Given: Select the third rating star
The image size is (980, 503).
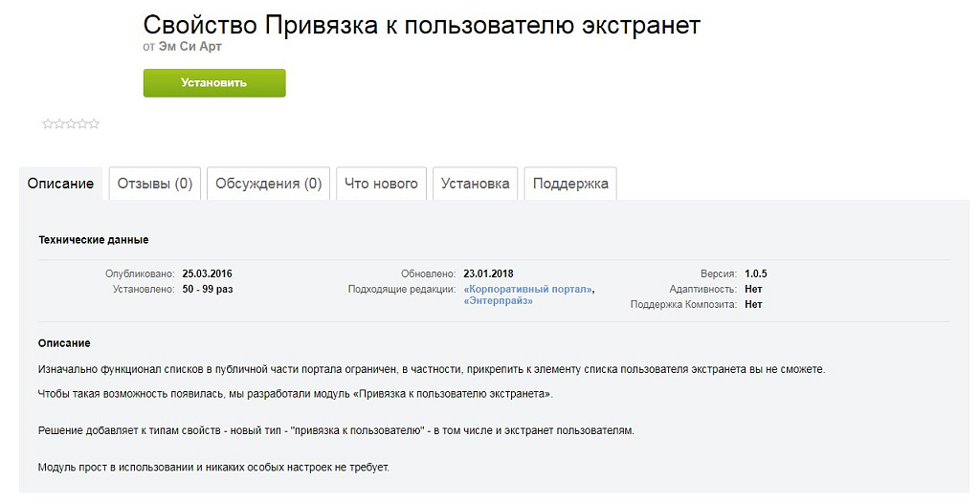Looking at the screenshot, I should pos(71,123).
